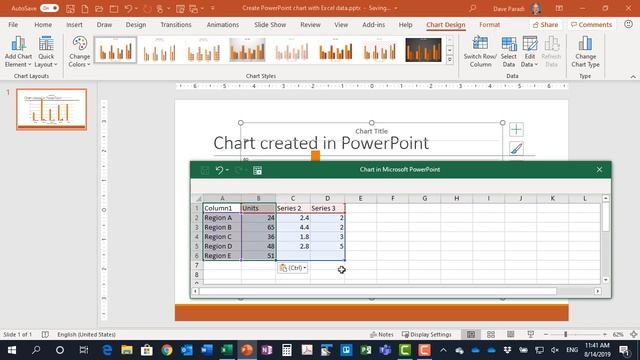Open the Paste Options (Ctrl) button
The image size is (640, 360).
point(292,268)
